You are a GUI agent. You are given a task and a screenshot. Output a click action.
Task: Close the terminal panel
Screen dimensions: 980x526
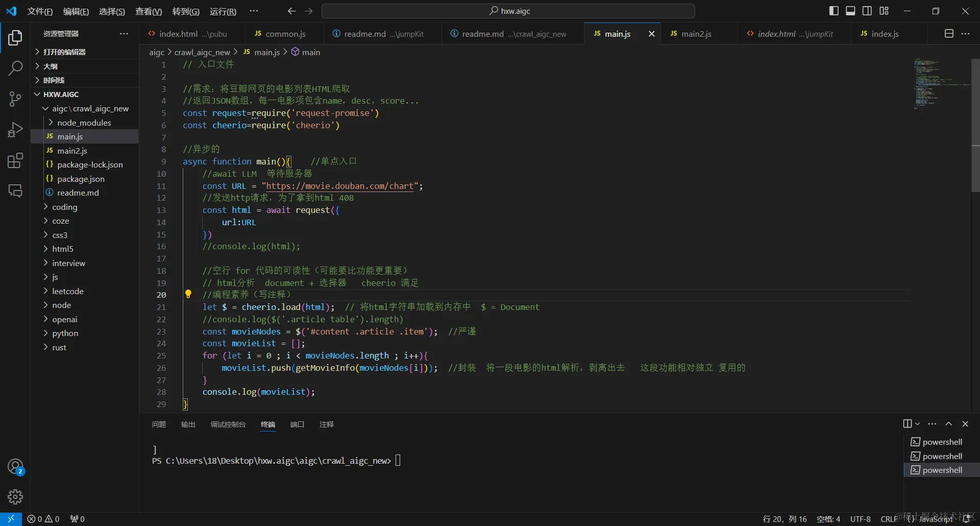click(965, 424)
